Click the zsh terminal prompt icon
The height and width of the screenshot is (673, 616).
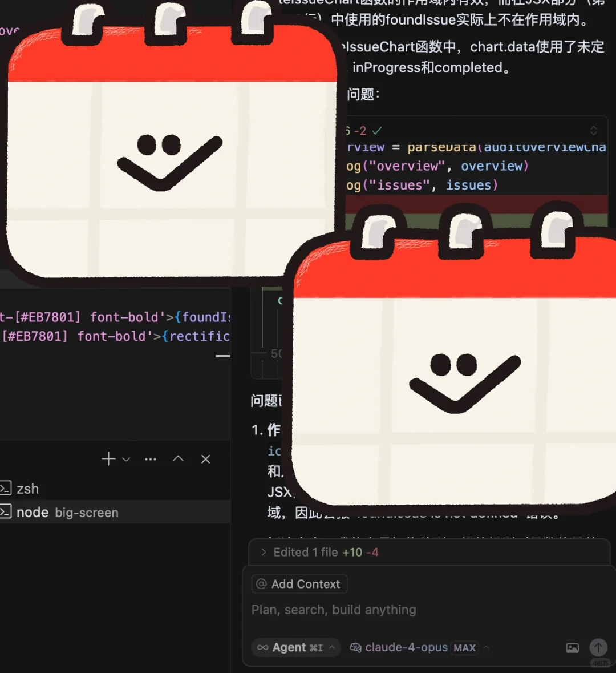[6, 488]
